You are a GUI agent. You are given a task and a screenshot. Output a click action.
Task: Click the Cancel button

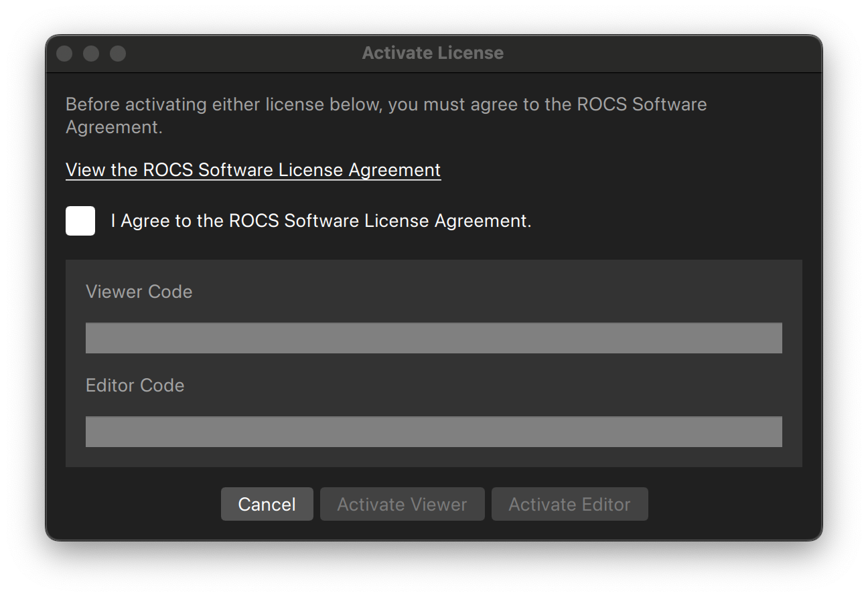point(267,504)
